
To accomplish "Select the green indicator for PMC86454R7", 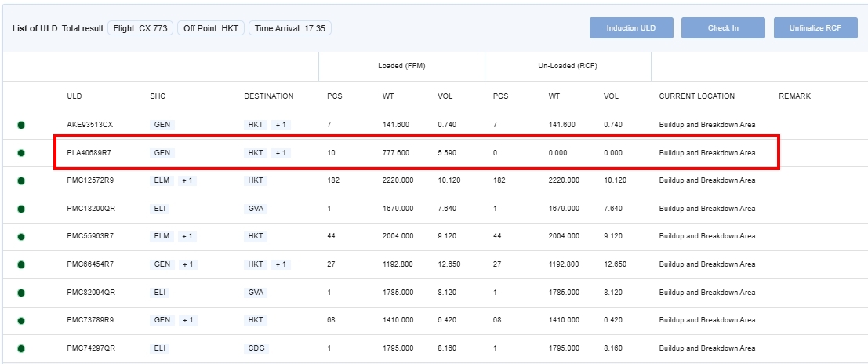I will [21, 264].
